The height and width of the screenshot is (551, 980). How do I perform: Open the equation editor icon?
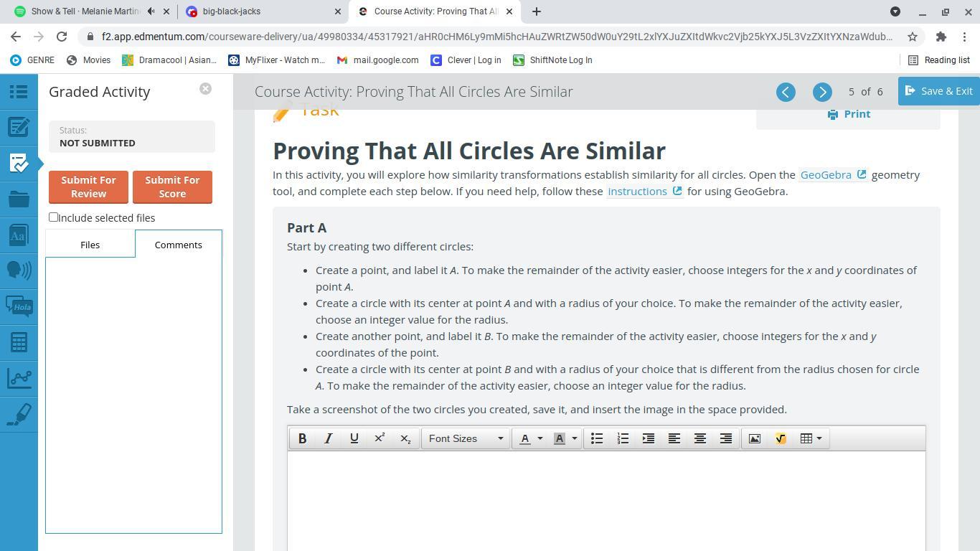coord(781,438)
